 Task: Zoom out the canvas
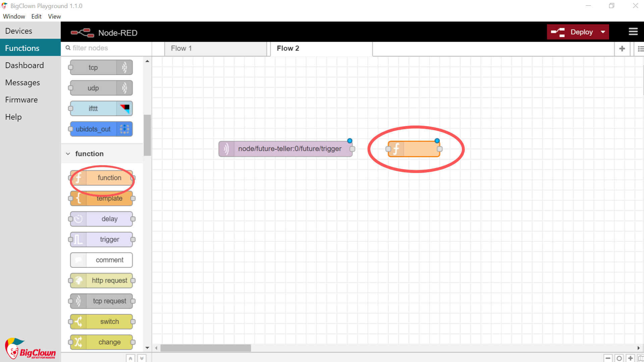pyautogui.click(x=608, y=358)
